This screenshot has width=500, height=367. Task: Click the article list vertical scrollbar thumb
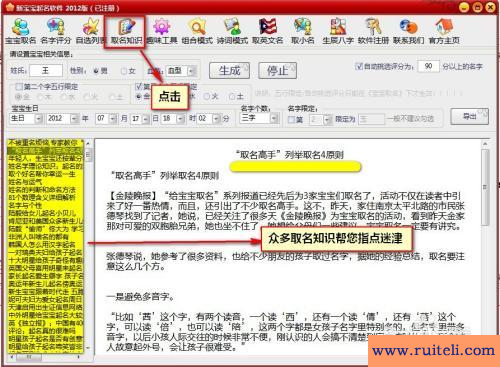point(88,155)
